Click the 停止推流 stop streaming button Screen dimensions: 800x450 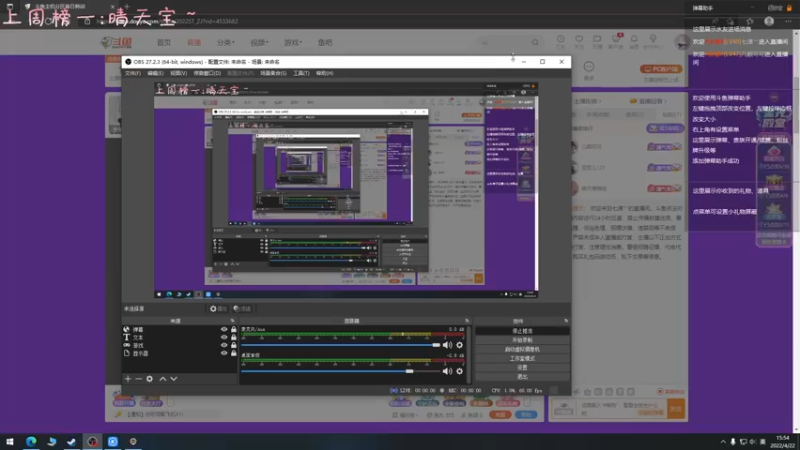(522, 331)
